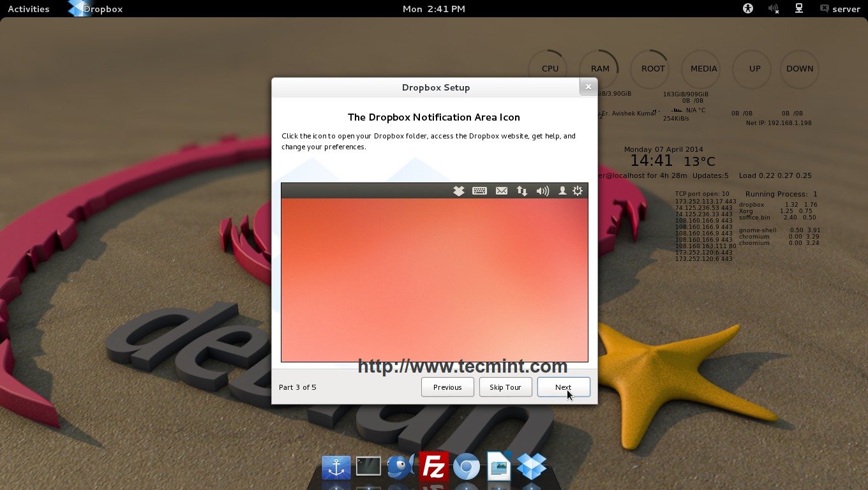Click the Dropbox icon in the dock
868x490 pixels.
pos(532,467)
